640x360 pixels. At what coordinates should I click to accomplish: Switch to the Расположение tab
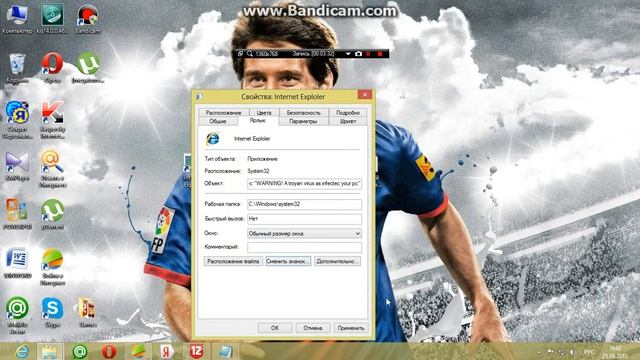click(223, 112)
